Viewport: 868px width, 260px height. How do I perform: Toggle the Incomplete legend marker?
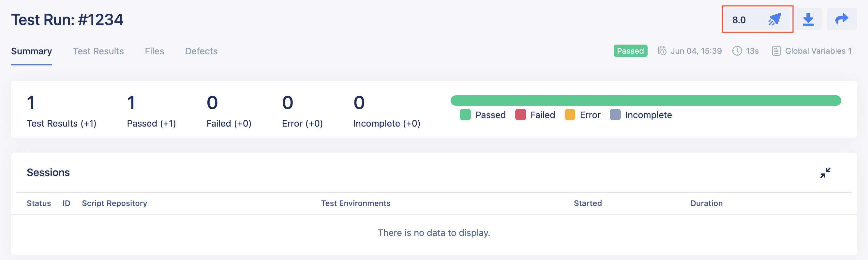pyautogui.click(x=616, y=114)
